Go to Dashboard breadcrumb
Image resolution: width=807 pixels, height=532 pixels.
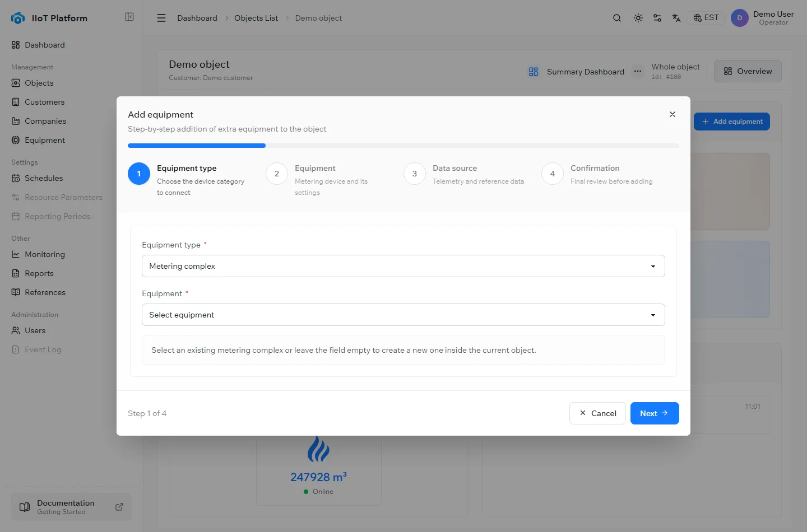tap(197, 18)
